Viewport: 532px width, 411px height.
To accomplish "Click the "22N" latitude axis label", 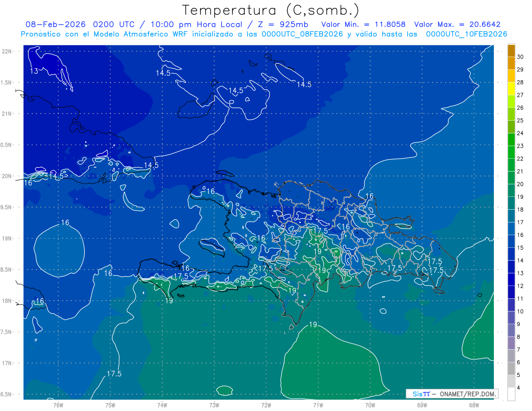I will coord(7,51).
